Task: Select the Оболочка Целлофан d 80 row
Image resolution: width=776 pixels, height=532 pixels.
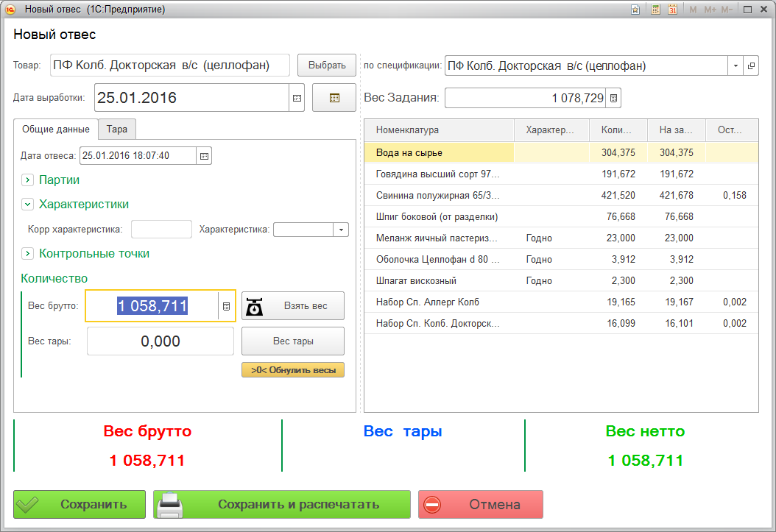Action: (x=561, y=259)
